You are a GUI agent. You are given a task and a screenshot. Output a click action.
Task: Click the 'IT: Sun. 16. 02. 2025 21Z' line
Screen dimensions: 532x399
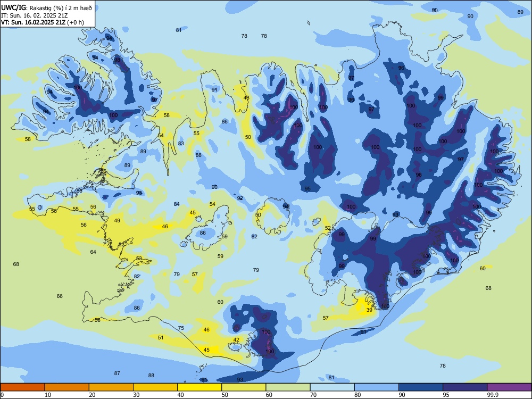tap(34, 15)
